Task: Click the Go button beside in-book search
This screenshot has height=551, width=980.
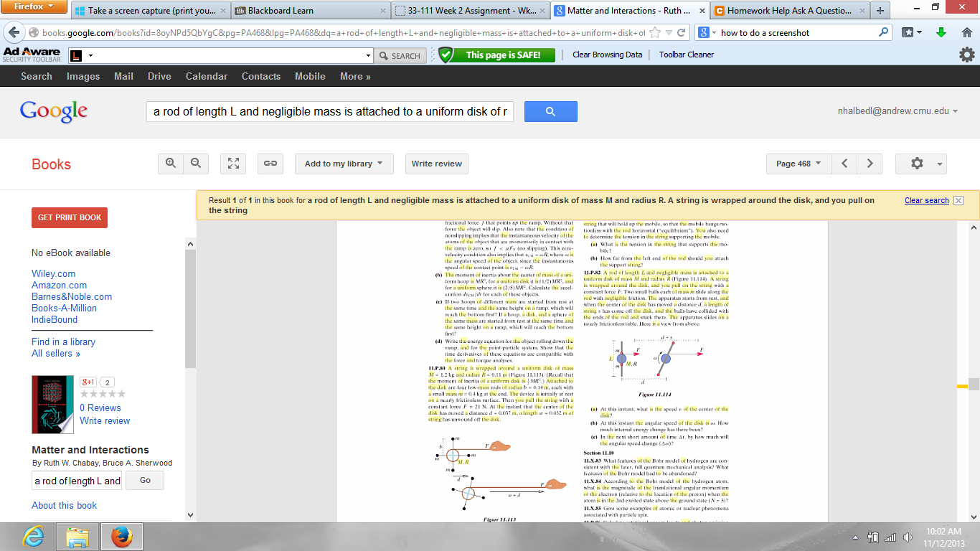Action: point(145,480)
